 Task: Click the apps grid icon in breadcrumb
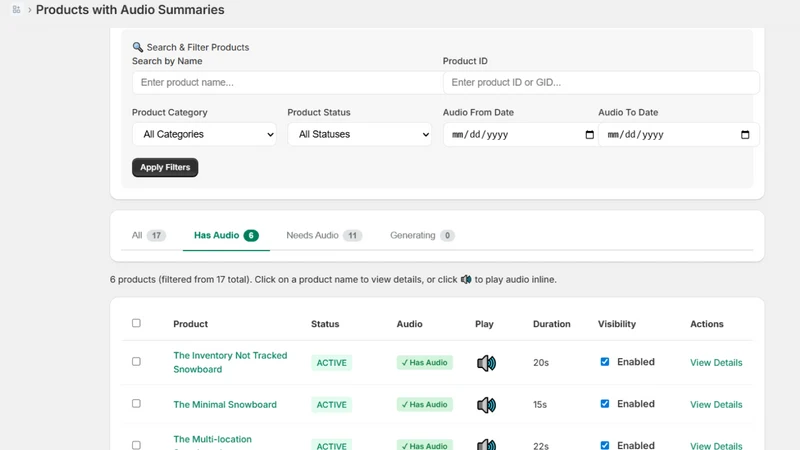click(x=16, y=10)
